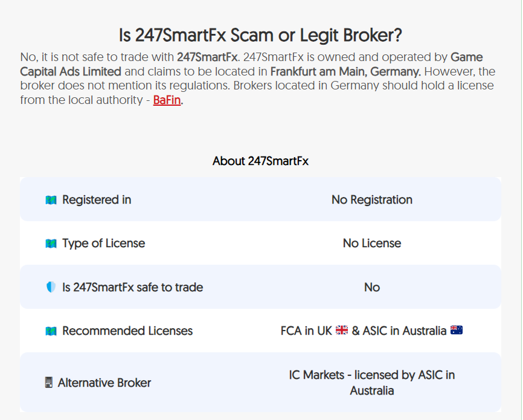Click the Recommended Licenses label
The width and height of the screenshot is (523, 420).
point(127,331)
